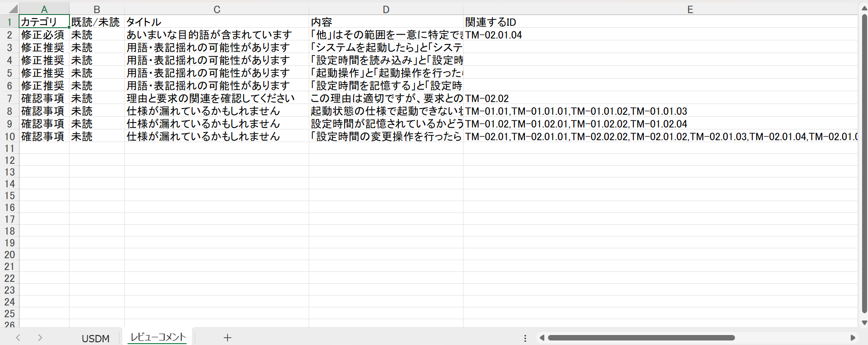This screenshot has height=345, width=868.
Task: Select 確認事項 cell in row 7
Action: click(44, 98)
